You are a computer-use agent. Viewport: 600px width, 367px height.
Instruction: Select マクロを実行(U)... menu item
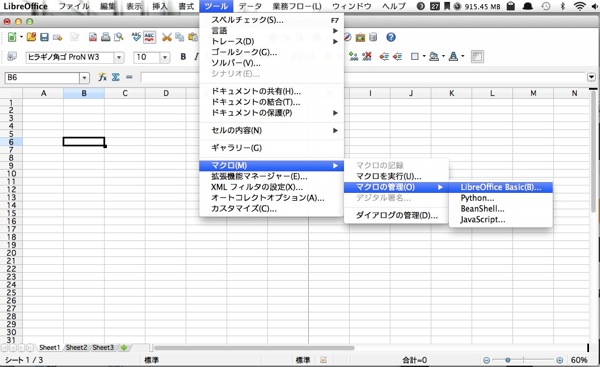[396, 176]
